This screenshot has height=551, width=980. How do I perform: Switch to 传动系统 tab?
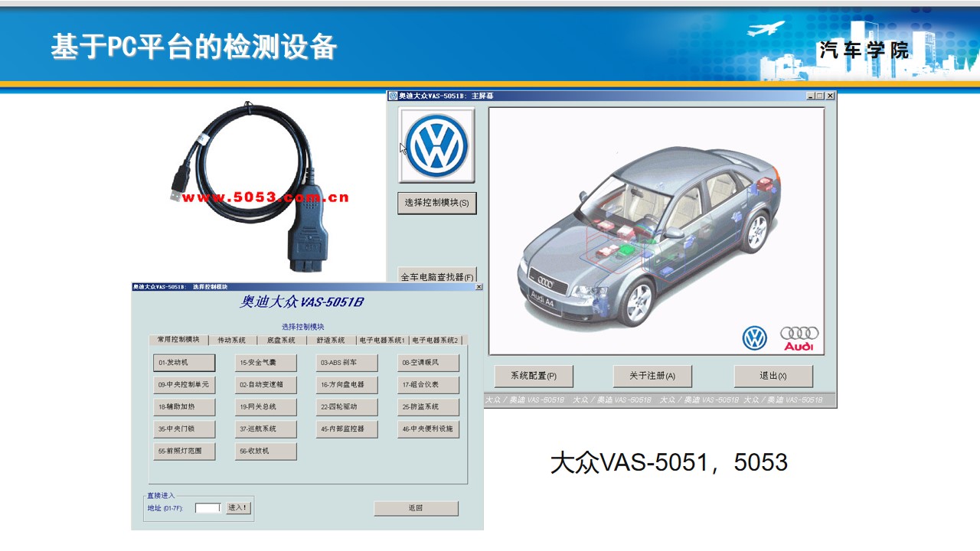[232, 341]
